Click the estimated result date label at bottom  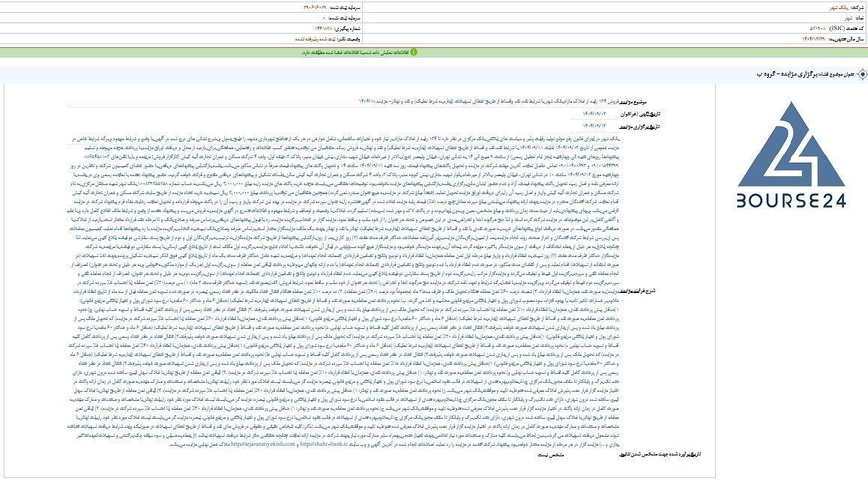pyautogui.click(x=660, y=455)
